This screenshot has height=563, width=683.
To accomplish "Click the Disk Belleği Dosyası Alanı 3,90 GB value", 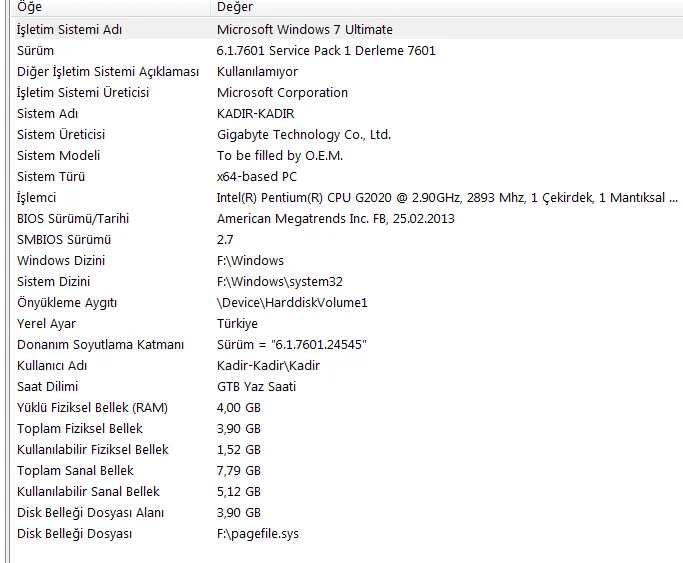I will (x=239, y=512).
